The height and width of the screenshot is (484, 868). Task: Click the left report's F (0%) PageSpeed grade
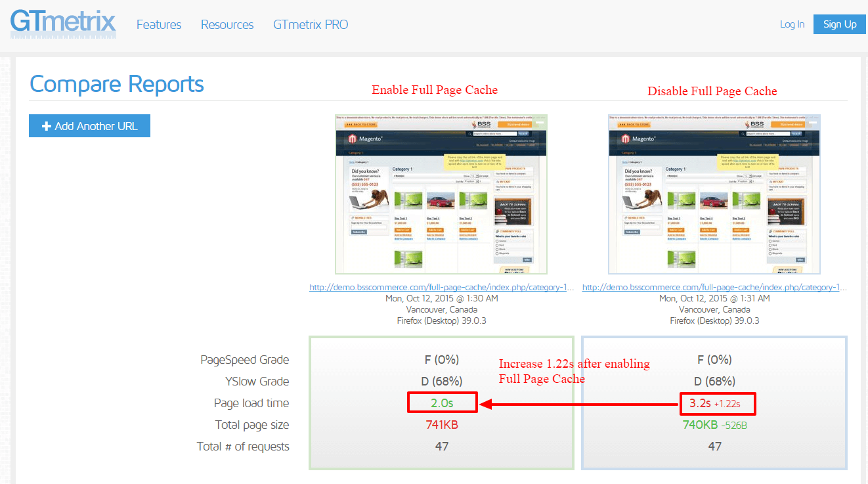pyautogui.click(x=442, y=360)
